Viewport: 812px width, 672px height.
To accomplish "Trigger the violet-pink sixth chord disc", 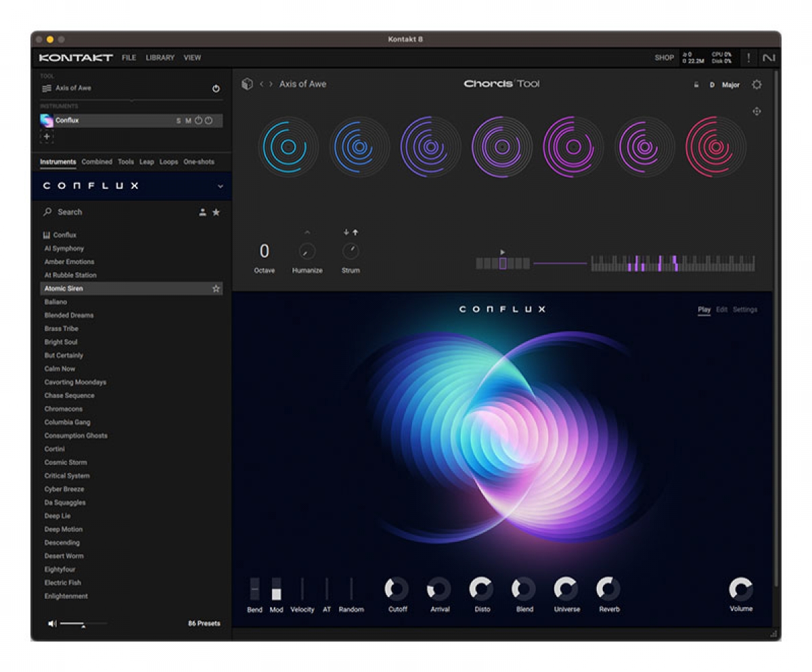I will [x=645, y=146].
